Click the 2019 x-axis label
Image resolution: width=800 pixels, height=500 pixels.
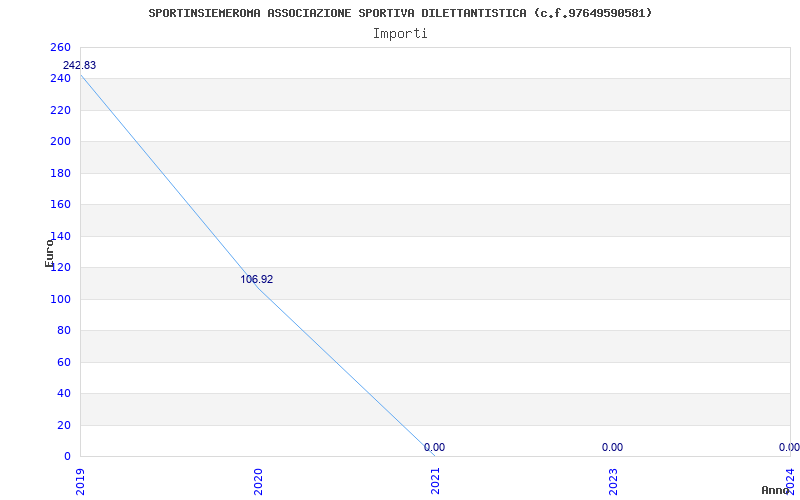pos(80,481)
